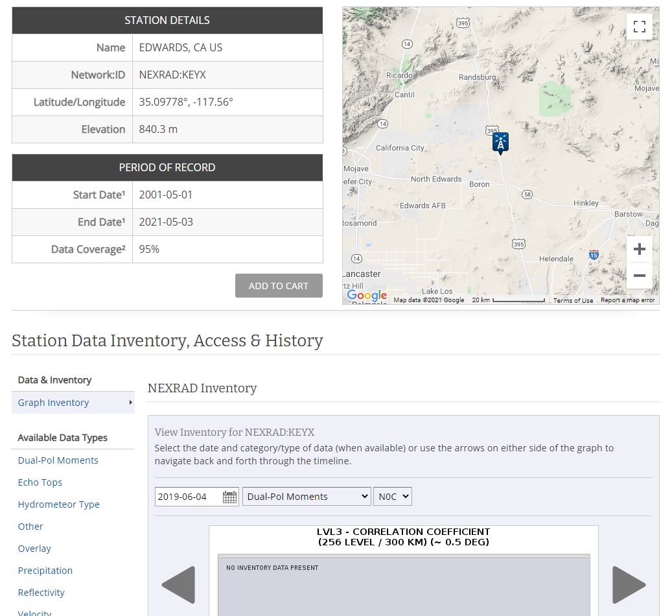Advance inventory graph with right arrow
The width and height of the screenshot is (672, 616).
(x=629, y=585)
